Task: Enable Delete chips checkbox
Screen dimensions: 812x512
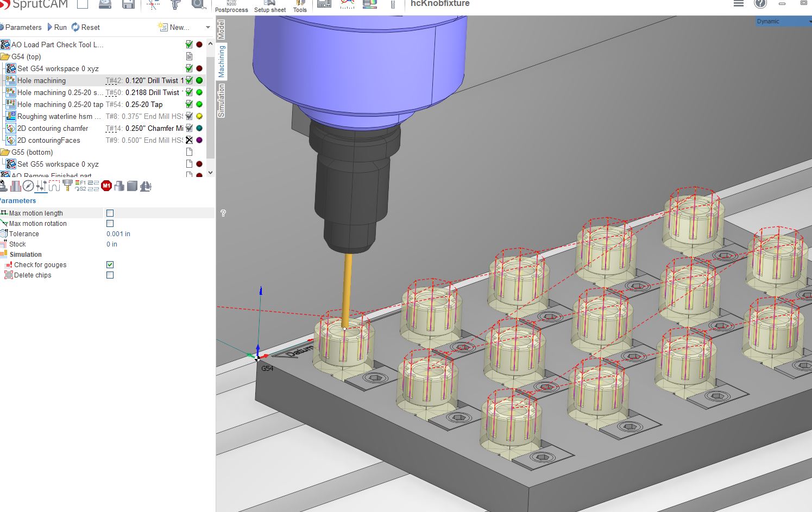Action: (x=110, y=275)
